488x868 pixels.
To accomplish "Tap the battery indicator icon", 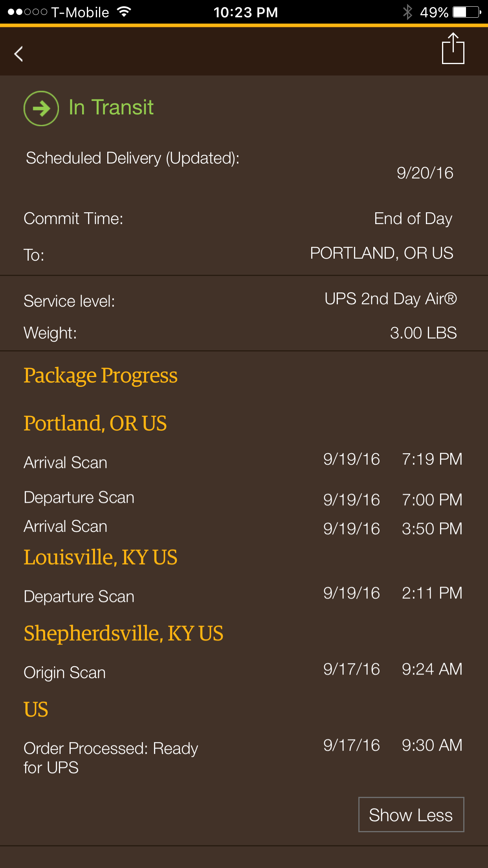I will (x=467, y=12).
